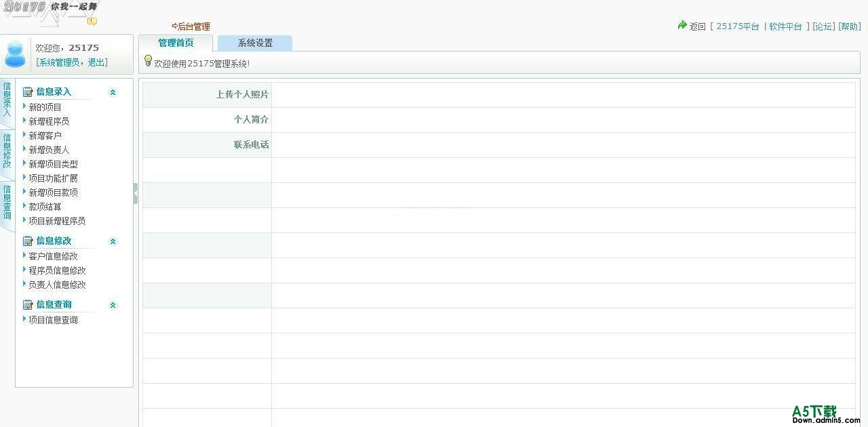Click the lightbulb icon beside welcome message
This screenshot has height=427, width=868.
tap(148, 61)
